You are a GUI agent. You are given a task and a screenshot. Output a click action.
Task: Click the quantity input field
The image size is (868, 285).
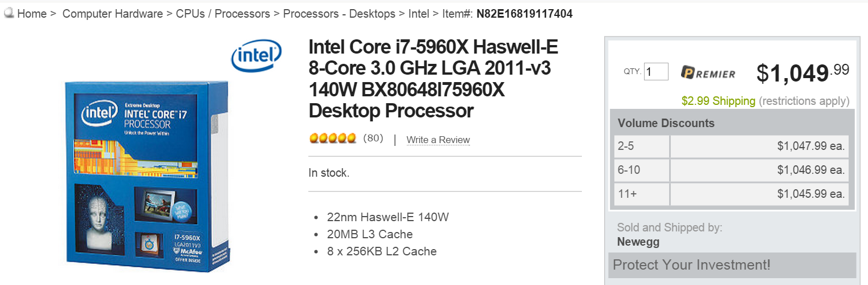656,72
